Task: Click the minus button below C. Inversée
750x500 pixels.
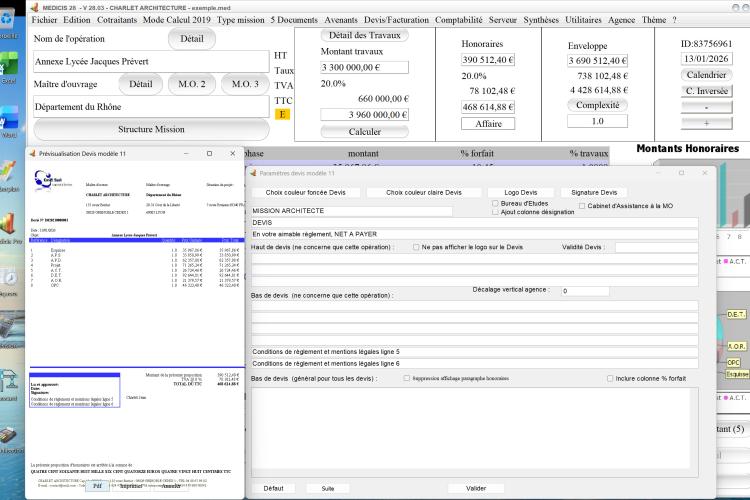Action: (706, 107)
